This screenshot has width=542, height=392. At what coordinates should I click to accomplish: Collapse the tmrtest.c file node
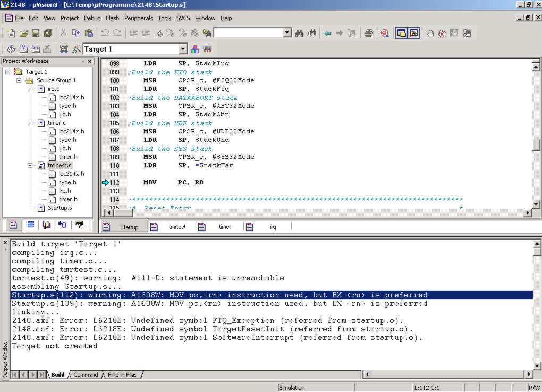point(30,165)
